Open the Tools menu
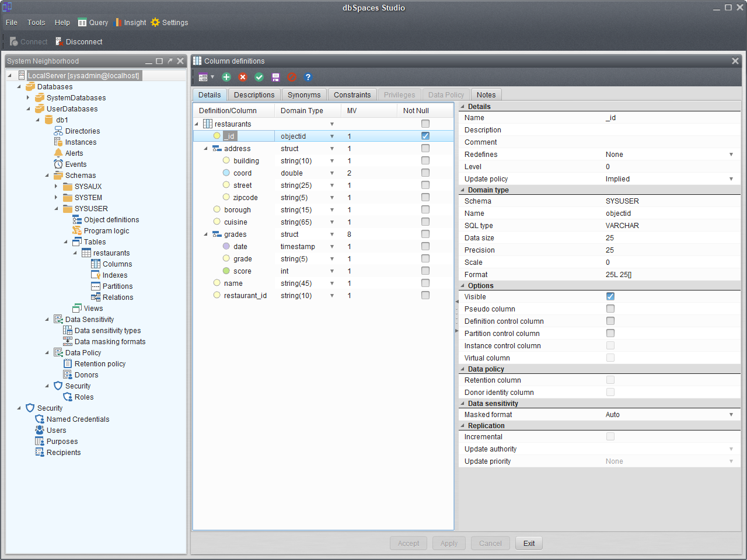 pos(36,23)
